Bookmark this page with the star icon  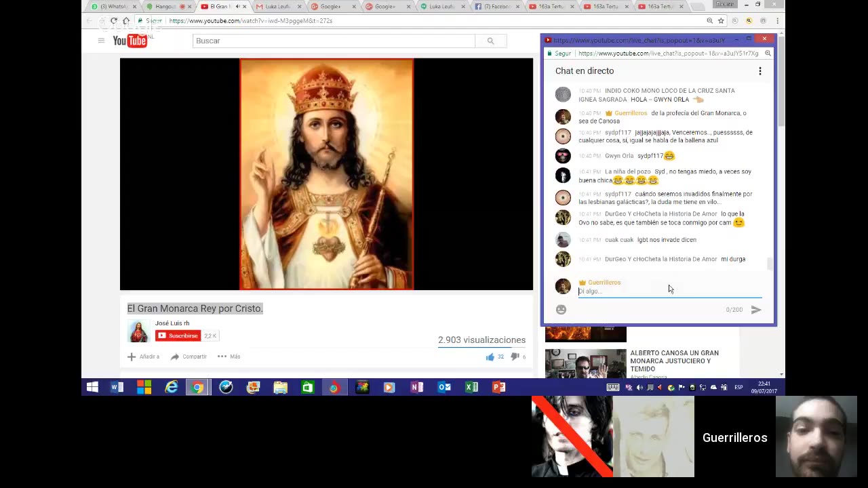click(x=721, y=21)
